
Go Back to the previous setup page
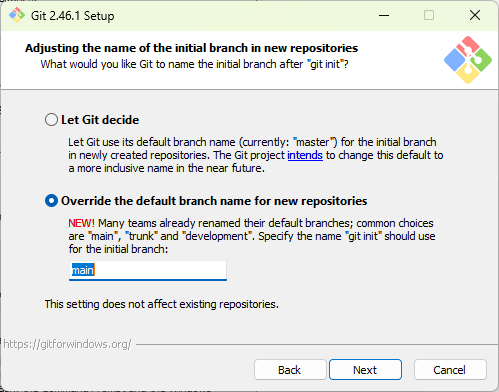[290, 370]
